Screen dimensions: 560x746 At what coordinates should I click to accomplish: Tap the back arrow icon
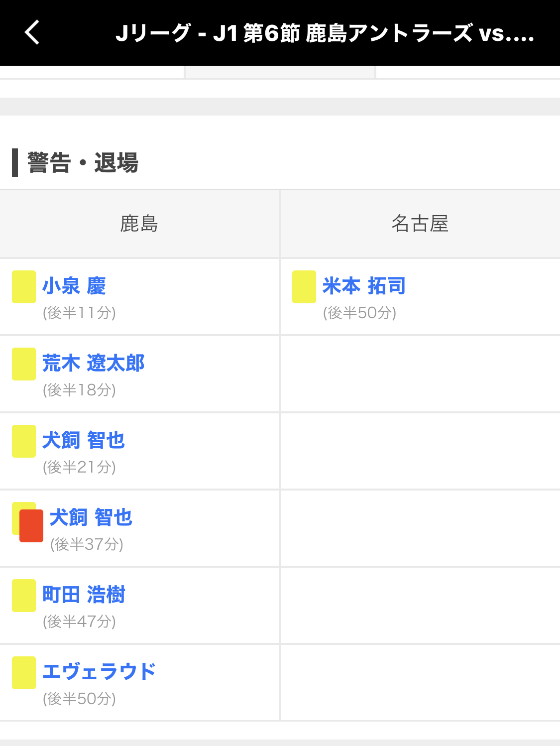click(x=32, y=33)
